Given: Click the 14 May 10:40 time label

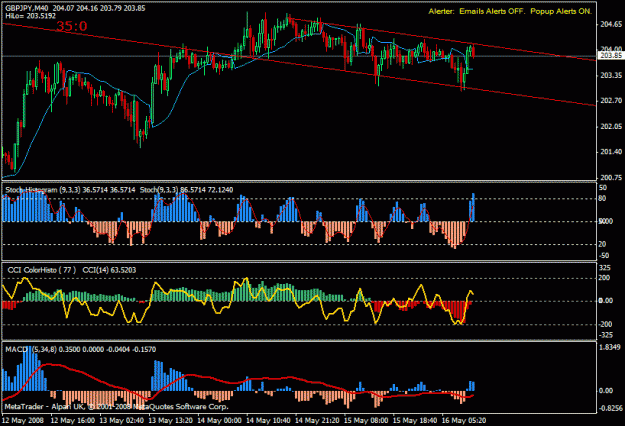Looking at the screenshot, I should 268,420.
